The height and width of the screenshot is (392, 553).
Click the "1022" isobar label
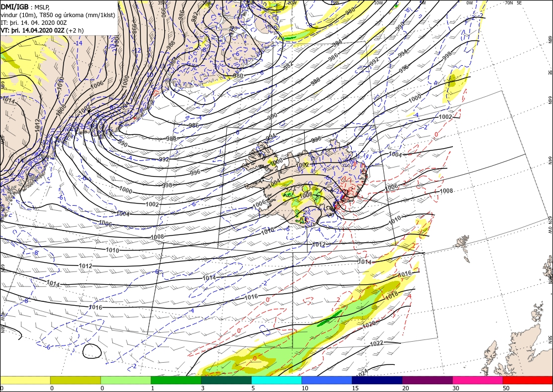click(x=376, y=343)
